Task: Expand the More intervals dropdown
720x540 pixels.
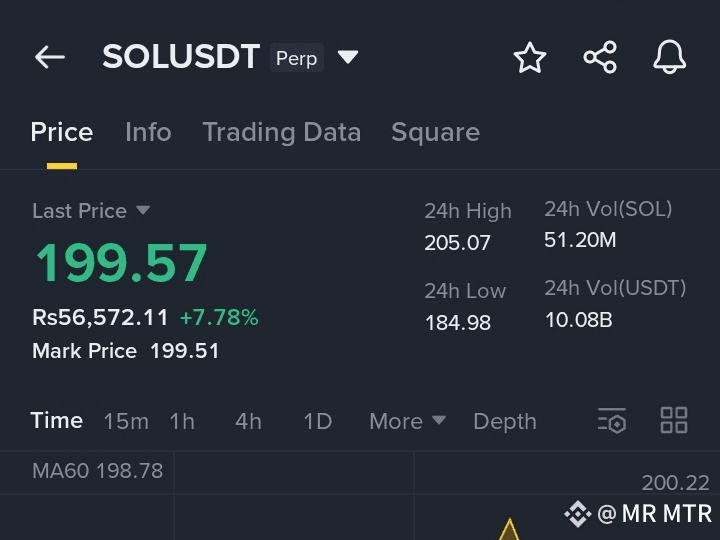Action: click(x=407, y=421)
